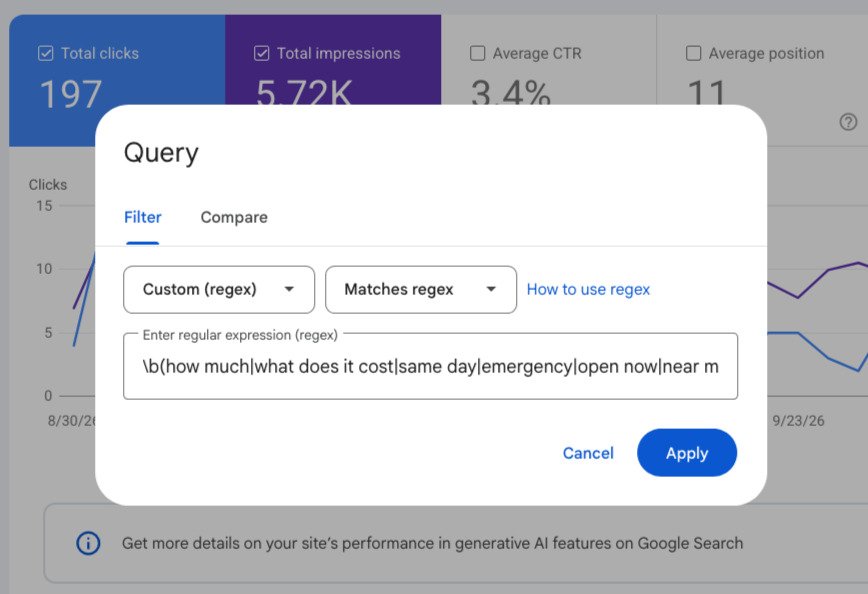Apply the regex query filter

point(687,453)
